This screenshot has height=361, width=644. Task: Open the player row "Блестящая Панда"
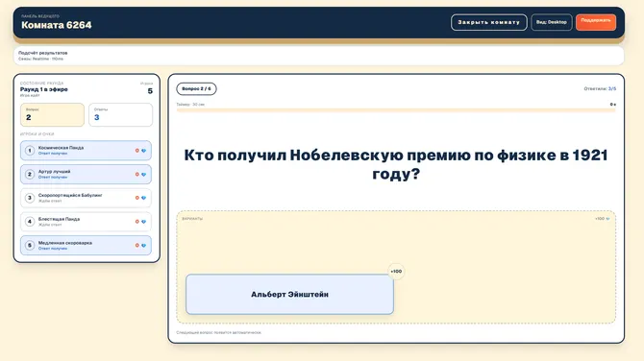tap(86, 222)
